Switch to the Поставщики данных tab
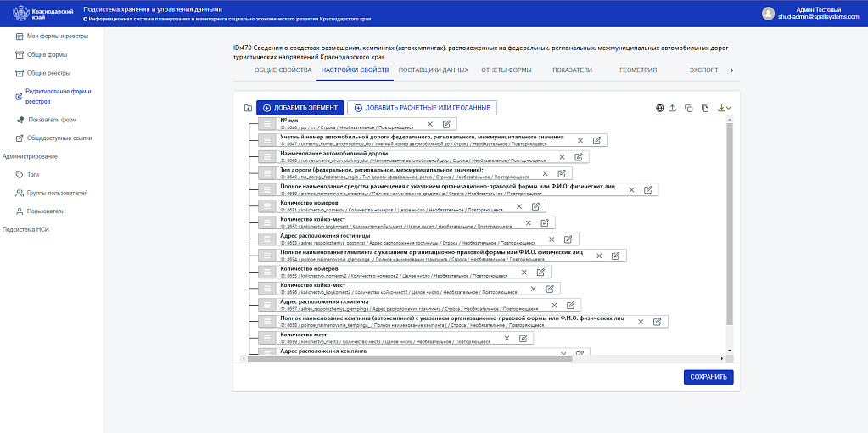This screenshot has height=433, width=868. tap(433, 70)
